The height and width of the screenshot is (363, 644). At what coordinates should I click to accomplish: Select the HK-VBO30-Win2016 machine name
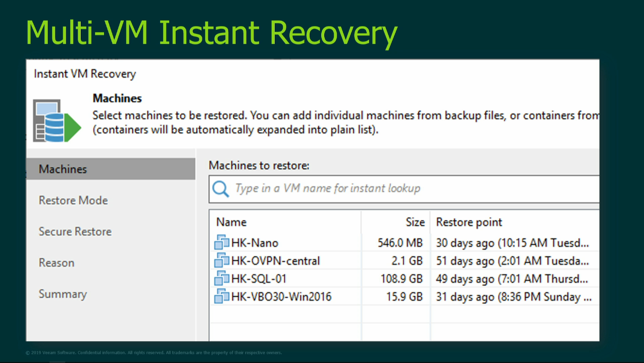coord(281,297)
